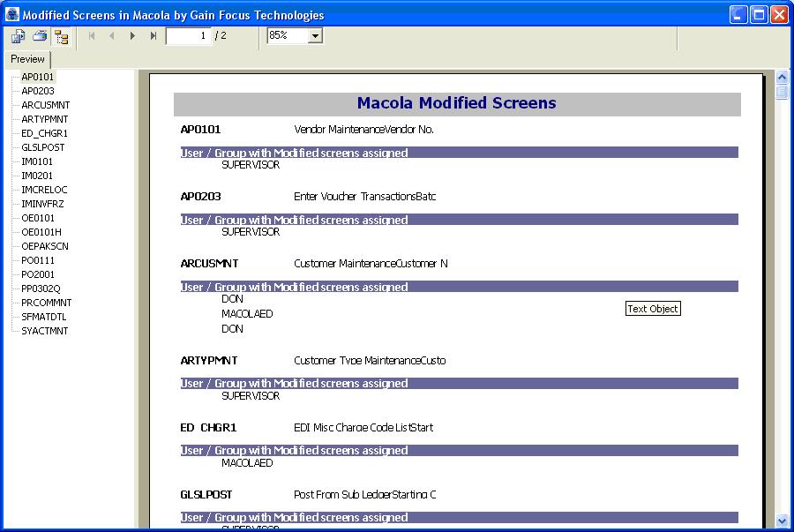Click the AP0203 heading in the report
Viewport: 794px width, 532px height.
(200, 197)
